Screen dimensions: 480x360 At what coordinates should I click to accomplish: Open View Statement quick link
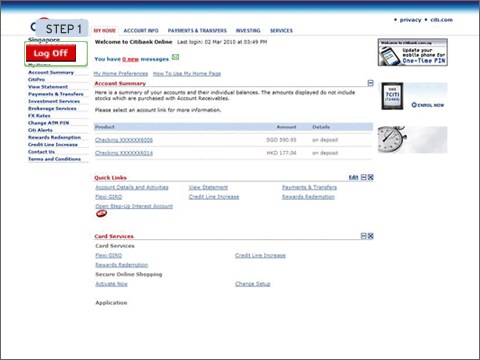[x=208, y=187]
